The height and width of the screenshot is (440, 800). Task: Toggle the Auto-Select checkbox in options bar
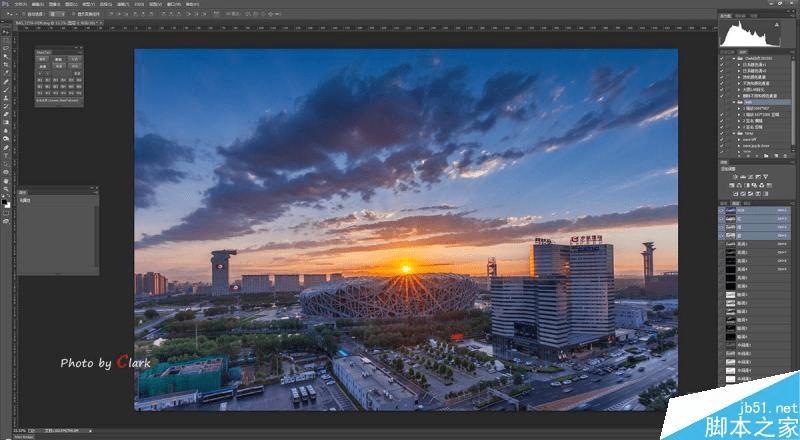23,14
